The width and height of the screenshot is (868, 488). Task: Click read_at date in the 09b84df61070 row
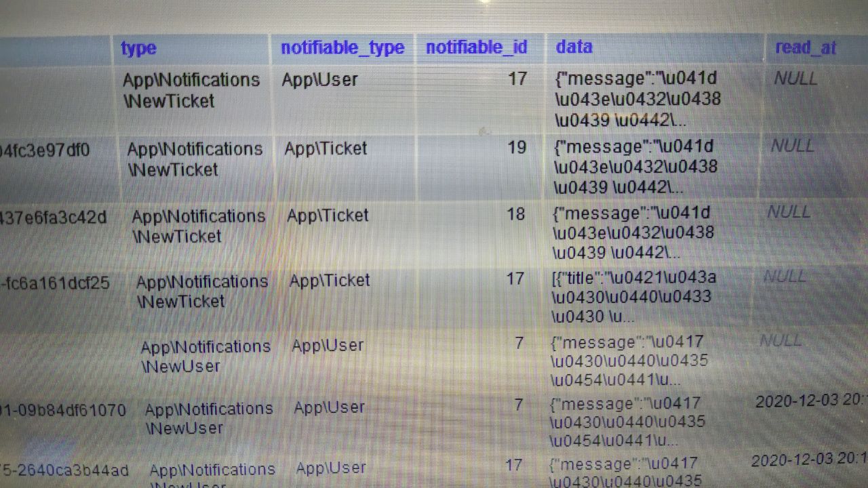tap(811, 401)
